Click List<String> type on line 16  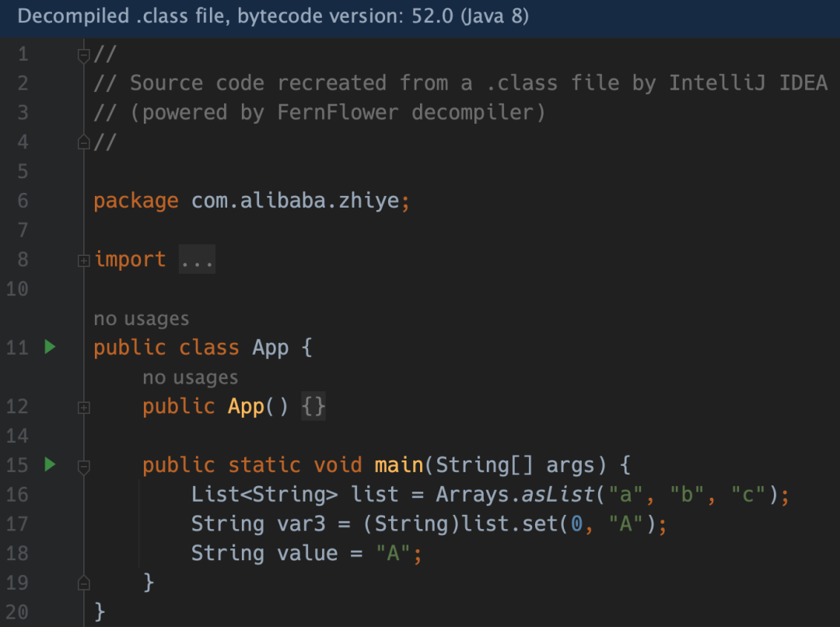pos(264,495)
